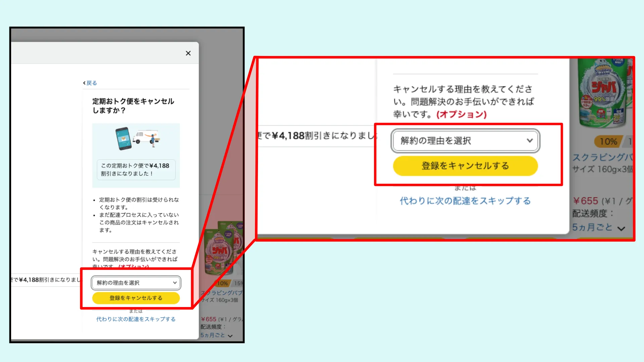644x362 pixels.
Task: Close the 定期おトク便 cancellation dialog
Action: click(188, 53)
